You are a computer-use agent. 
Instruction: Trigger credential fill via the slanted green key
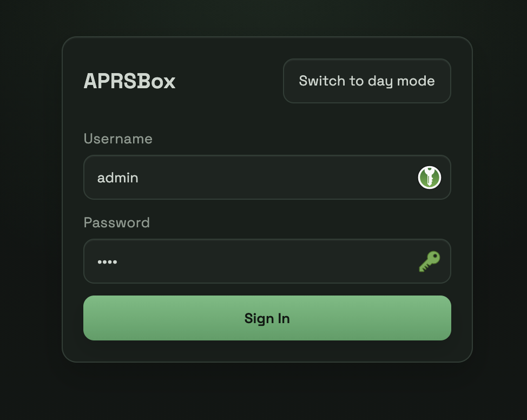(429, 261)
